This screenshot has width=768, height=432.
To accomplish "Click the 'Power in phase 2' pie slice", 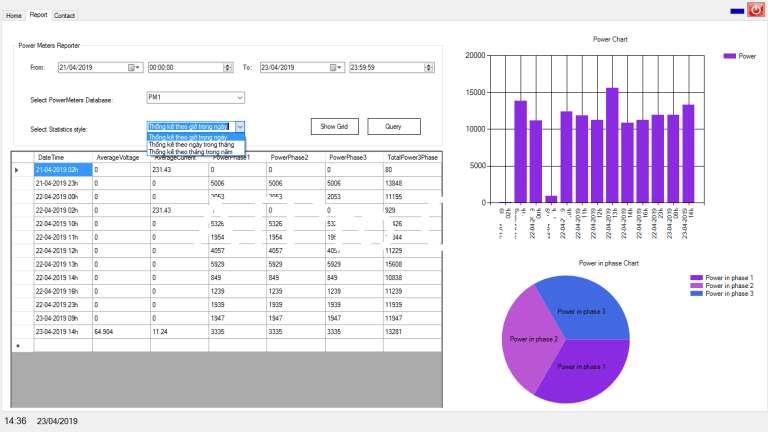I will coord(531,341).
